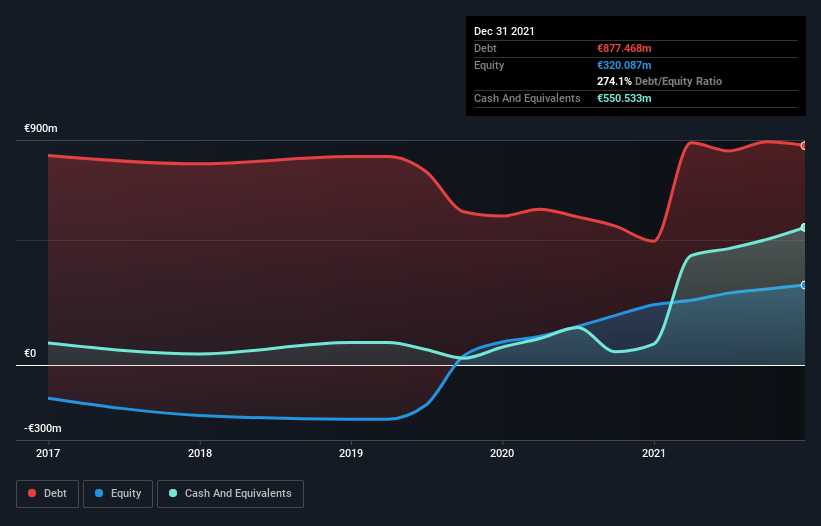Toggle the Debt series legend button
This screenshot has width=821, height=526.
[47, 494]
